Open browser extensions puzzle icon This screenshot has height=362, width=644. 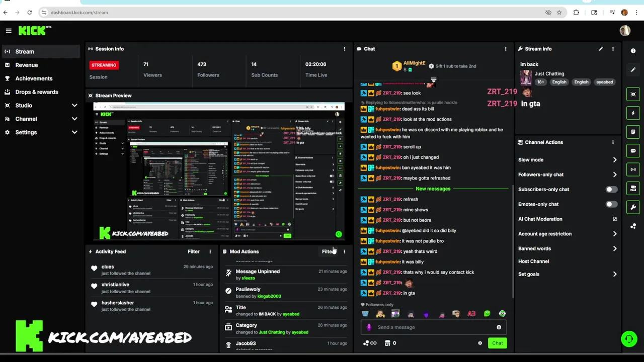pyautogui.click(x=576, y=13)
